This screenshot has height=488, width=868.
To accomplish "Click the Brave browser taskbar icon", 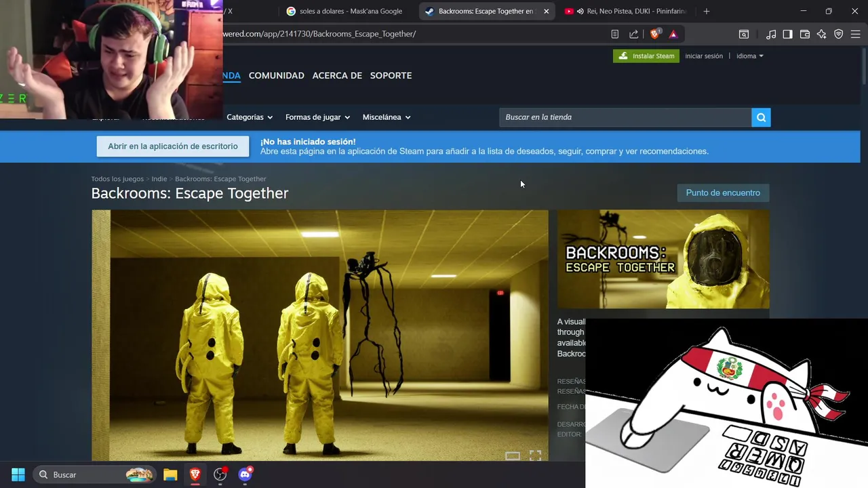I will coord(195,474).
